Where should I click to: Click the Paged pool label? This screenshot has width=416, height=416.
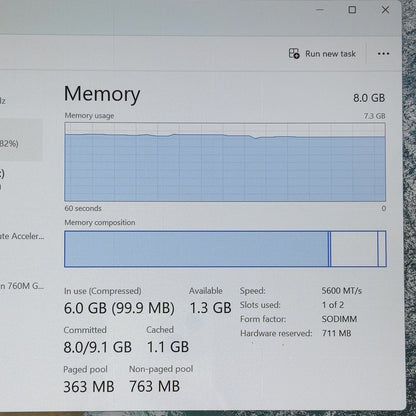[x=85, y=369]
